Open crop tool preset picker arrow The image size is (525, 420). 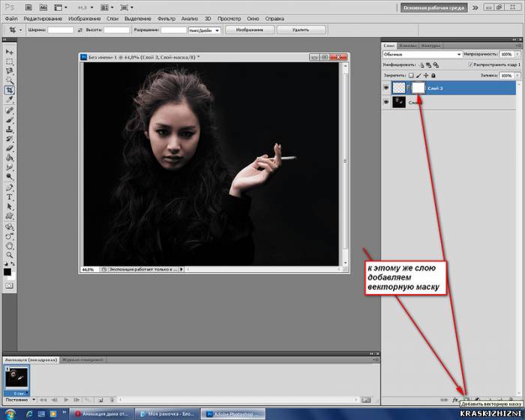point(20,30)
